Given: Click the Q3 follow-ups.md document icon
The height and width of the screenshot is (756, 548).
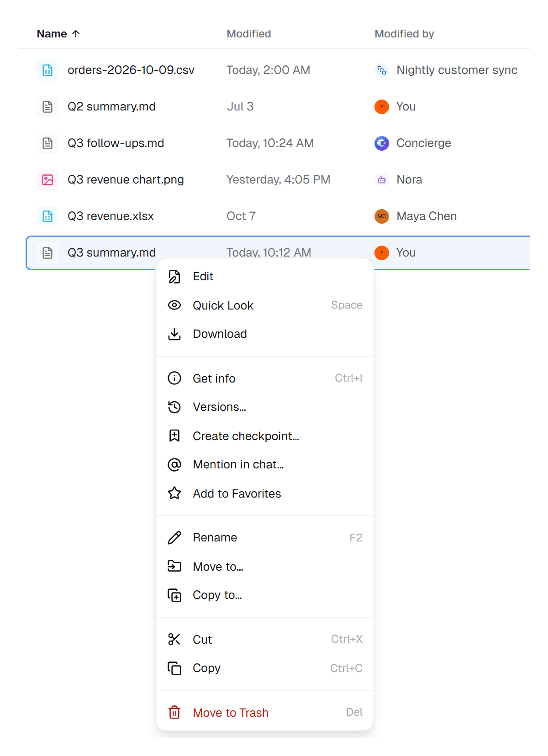Looking at the screenshot, I should point(47,143).
